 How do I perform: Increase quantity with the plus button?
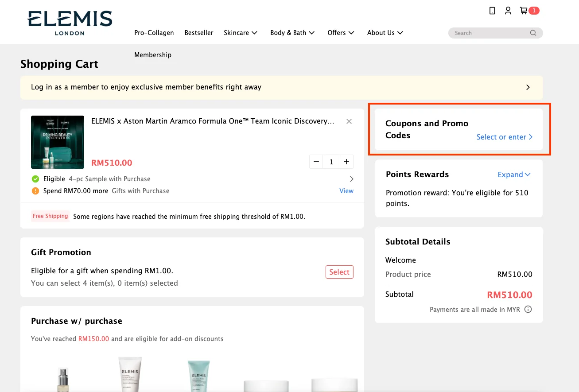coord(346,162)
